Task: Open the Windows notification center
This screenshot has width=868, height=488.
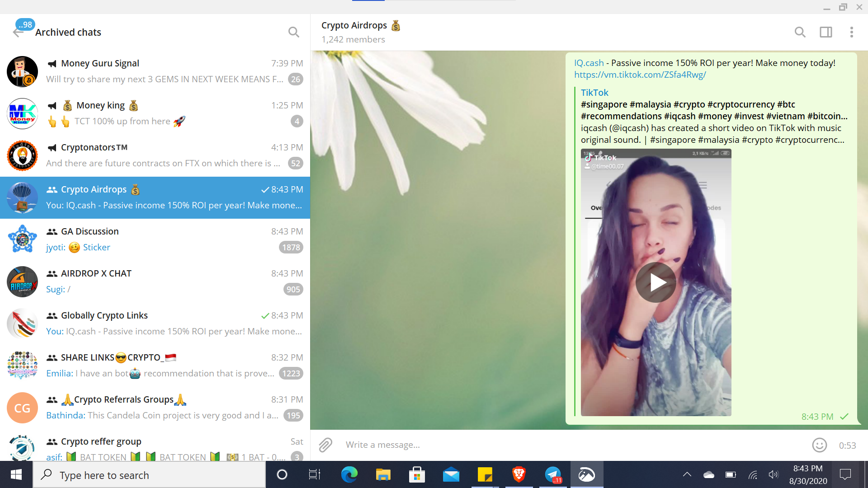Action: point(845,474)
